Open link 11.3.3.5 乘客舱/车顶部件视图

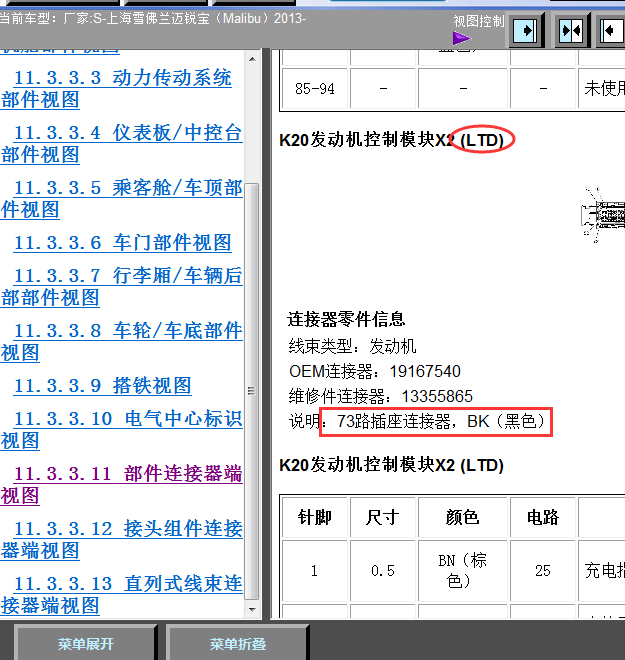pos(122,199)
